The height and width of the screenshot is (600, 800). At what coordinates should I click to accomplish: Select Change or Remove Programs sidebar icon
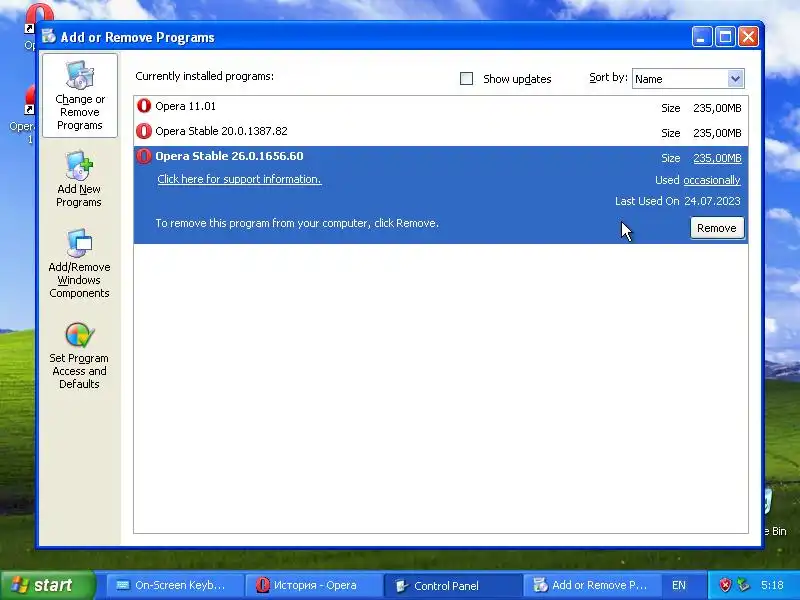[80, 95]
